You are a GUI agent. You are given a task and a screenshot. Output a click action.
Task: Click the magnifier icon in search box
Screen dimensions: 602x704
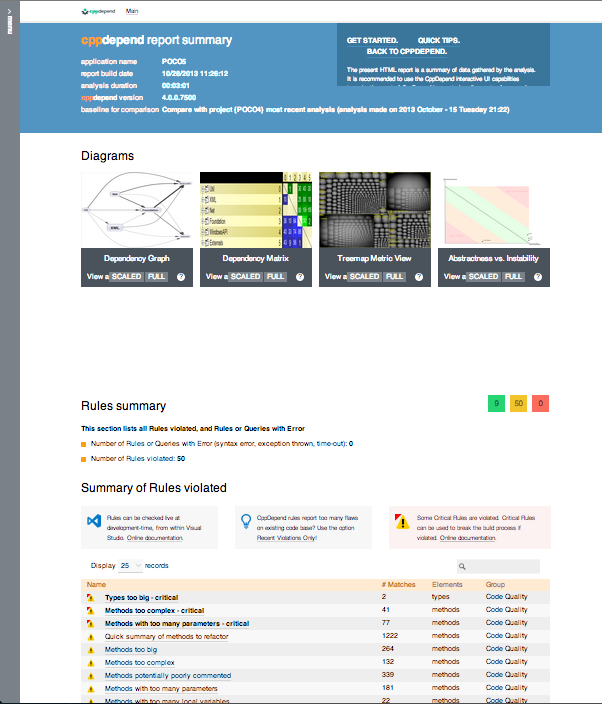tap(462, 567)
